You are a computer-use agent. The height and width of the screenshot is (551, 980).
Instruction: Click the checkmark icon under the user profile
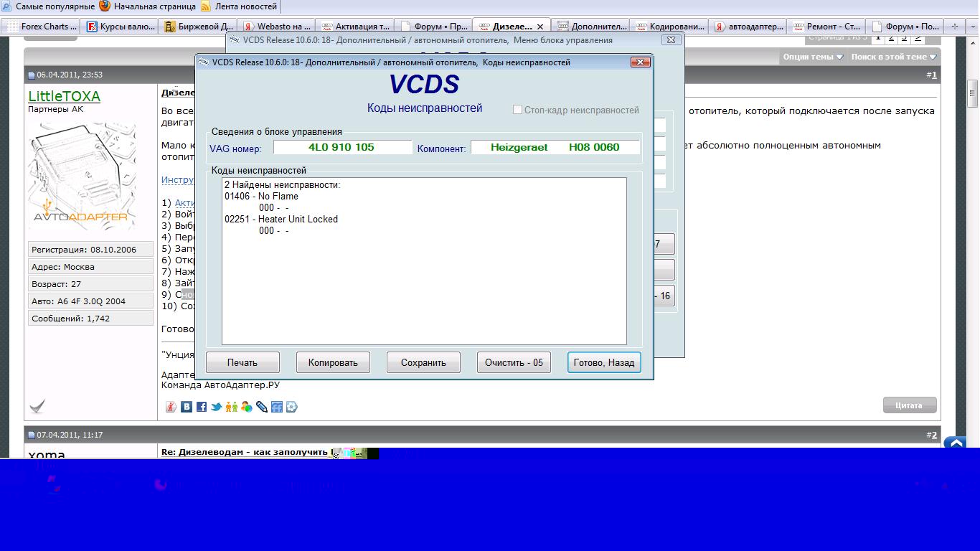(x=37, y=406)
